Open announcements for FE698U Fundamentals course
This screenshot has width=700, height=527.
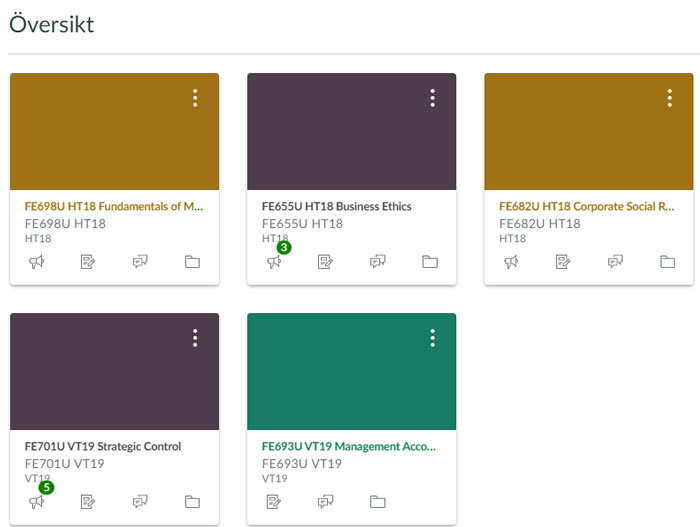[36, 262]
